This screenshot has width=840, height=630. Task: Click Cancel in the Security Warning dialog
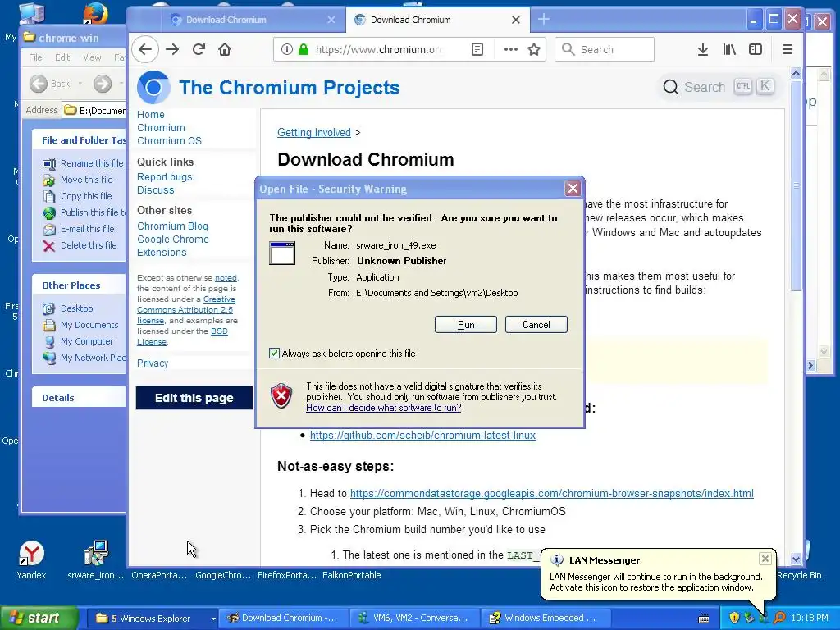[x=536, y=325]
